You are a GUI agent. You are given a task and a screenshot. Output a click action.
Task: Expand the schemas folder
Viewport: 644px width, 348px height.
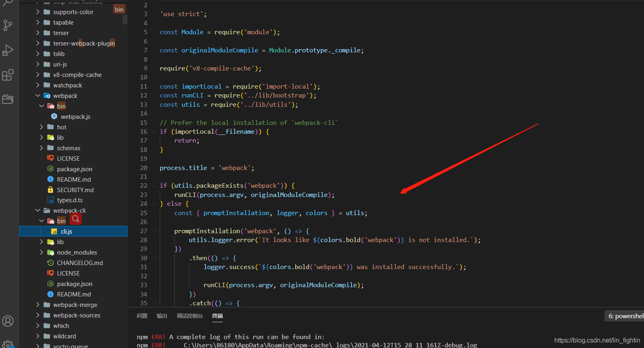[41, 148]
